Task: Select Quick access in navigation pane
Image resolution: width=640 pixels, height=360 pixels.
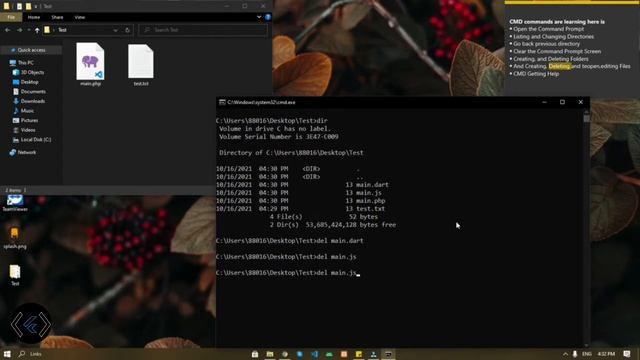Action: [31, 50]
